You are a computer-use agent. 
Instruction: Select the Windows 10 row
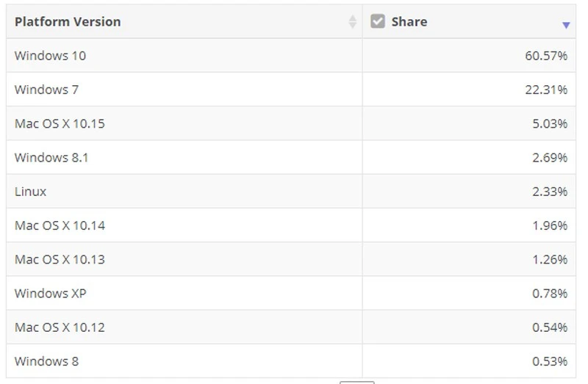(x=291, y=56)
